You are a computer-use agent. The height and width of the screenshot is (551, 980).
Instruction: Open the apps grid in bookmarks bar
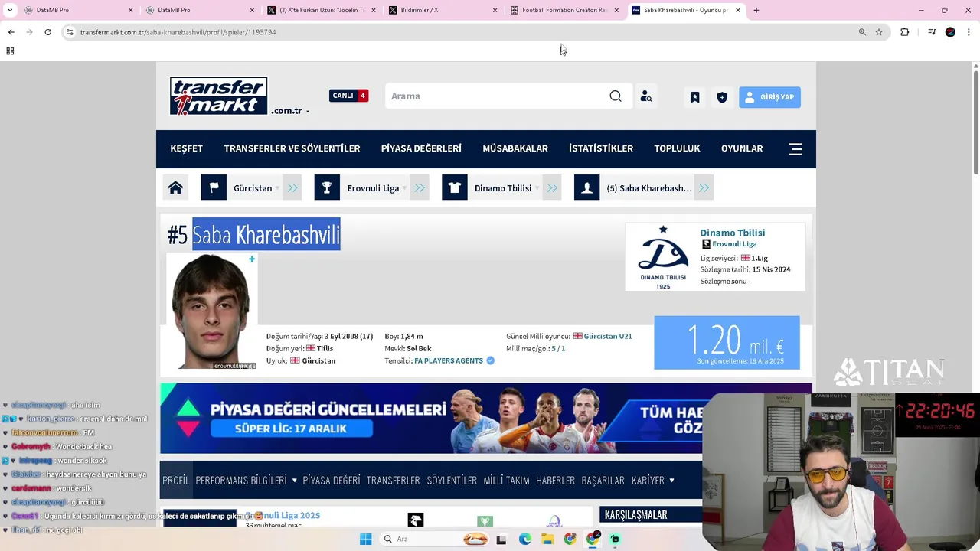pyautogui.click(x=10, y=51)
